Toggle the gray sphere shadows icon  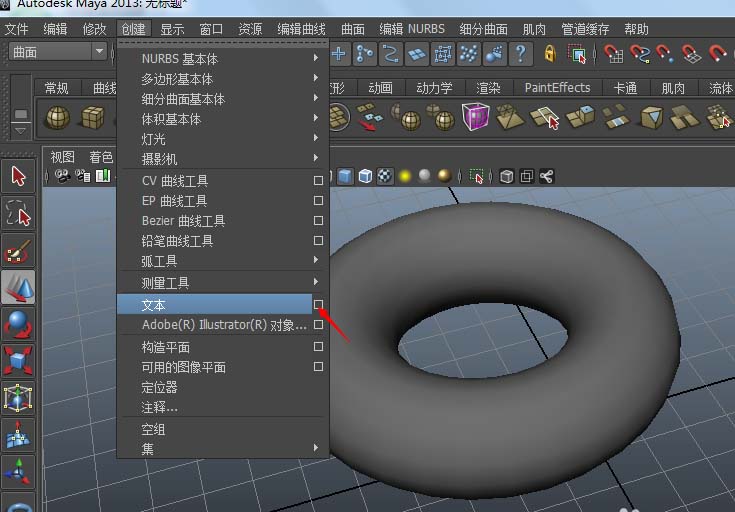tap(425, 176)
